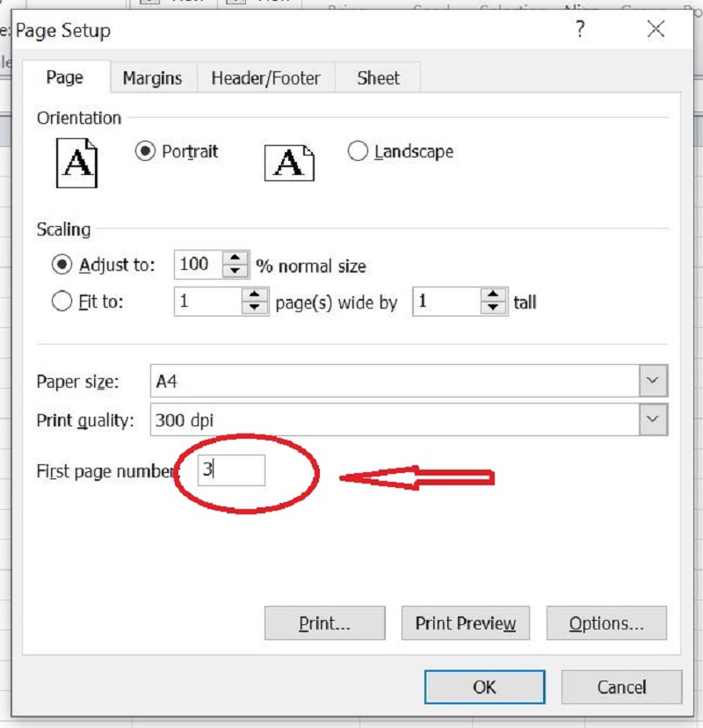This screenshot has width=703, height=728.
Task: Open the Header/Footer tab
Action: pos(266,78)
